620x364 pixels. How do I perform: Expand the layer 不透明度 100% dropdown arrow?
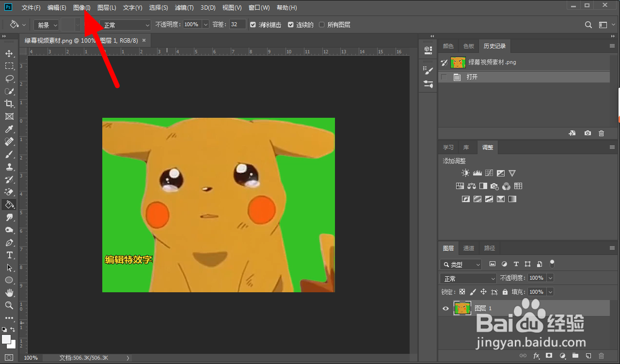point(550,278)
